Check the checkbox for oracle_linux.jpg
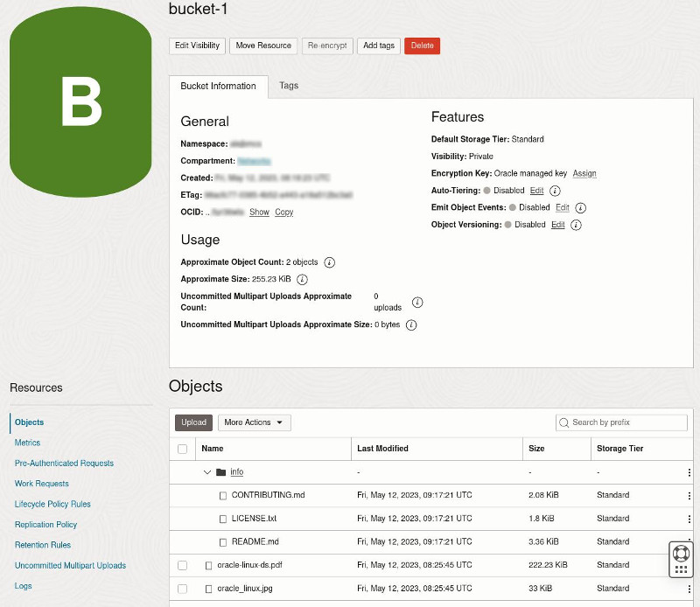Viewport: 700px width, 607px height. click(182, 589)
